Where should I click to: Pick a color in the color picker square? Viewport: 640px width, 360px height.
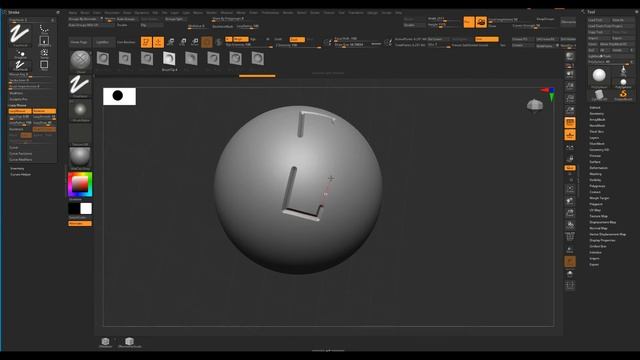80,184
